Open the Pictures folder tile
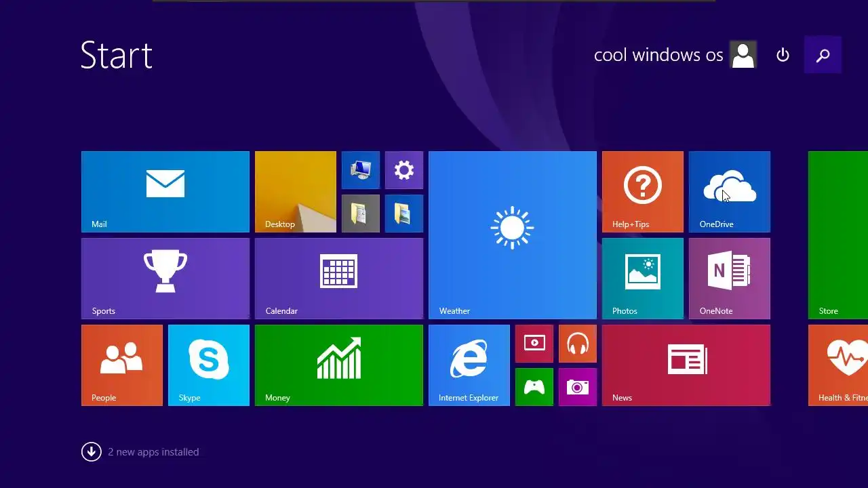Image resolution: width=868 pixels, height=488 pixels. (404, 213)
